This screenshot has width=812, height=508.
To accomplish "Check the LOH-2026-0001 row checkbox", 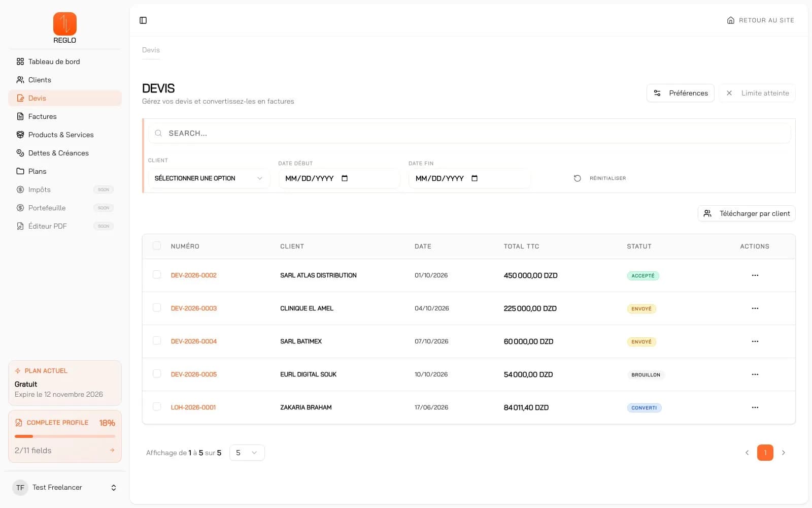I will (157, 407).
